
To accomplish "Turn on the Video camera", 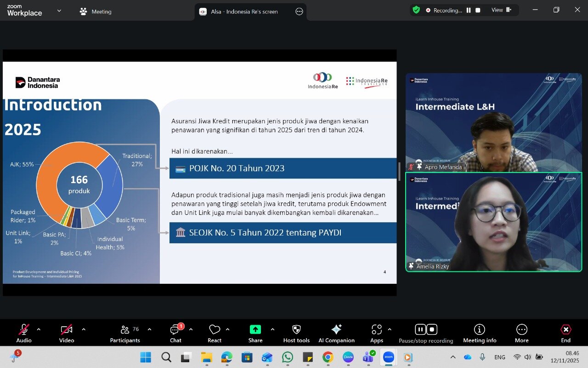I will coord(67,333).
